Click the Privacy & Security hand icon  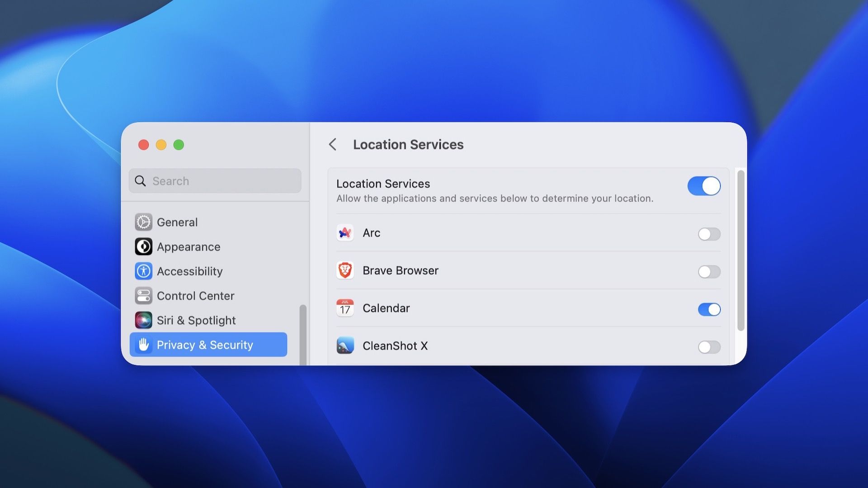point(143,345)
